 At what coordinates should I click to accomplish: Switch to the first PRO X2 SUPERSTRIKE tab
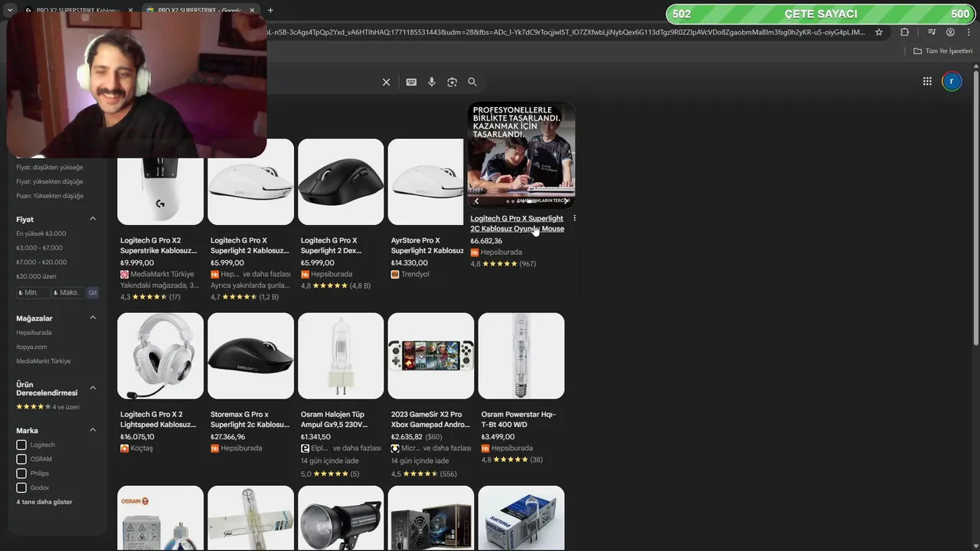[x=77, y=11]
